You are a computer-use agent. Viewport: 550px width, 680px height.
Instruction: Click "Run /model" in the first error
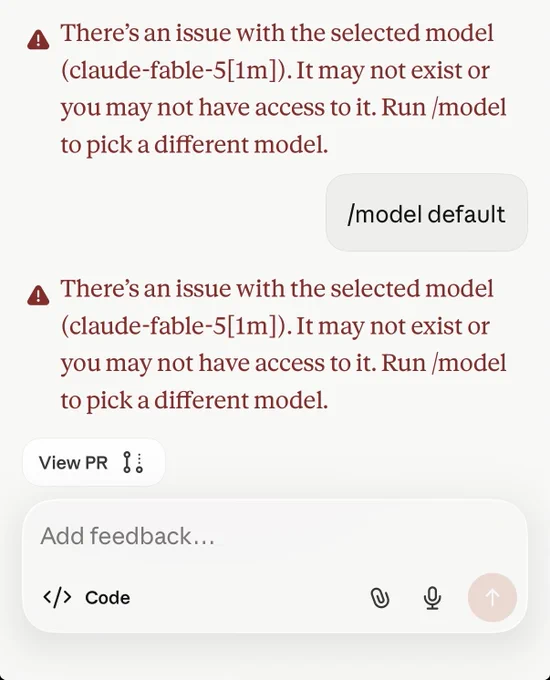pos(444,108)
